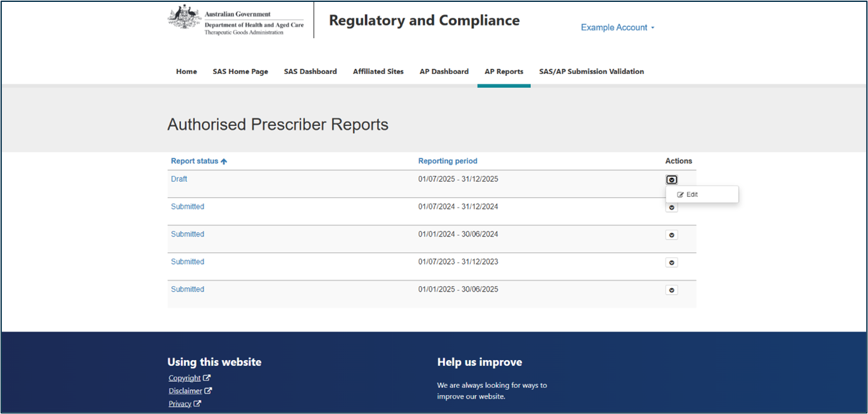Sort by Reporting period column header

point(447,161)
